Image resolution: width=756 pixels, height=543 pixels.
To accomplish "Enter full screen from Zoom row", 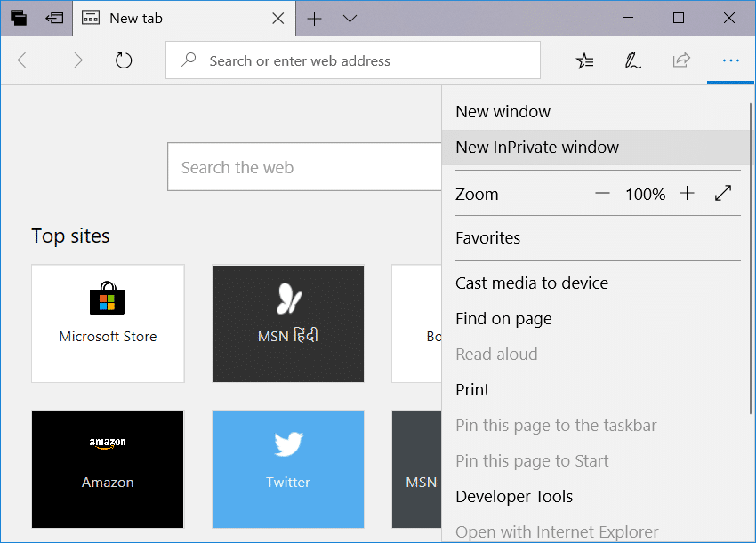I will click(x=723, y=194).
